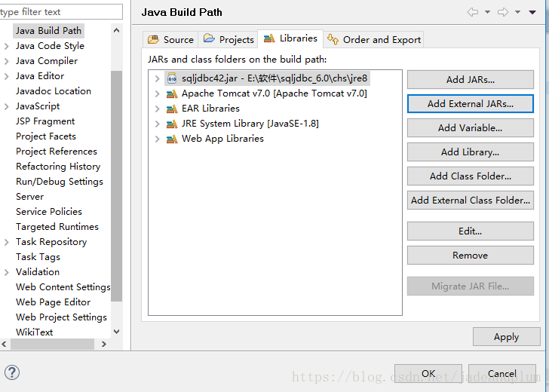This screenshot has width=549, height=392.
Task: Select Javadoc Location in sidebar
Action: pyautogui.click(x=54, y=91)
